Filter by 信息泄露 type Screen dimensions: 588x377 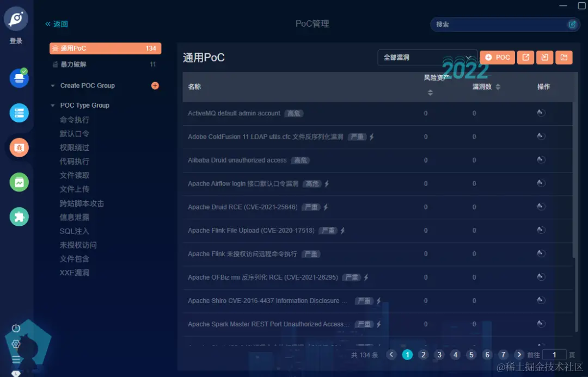[74, 218]
